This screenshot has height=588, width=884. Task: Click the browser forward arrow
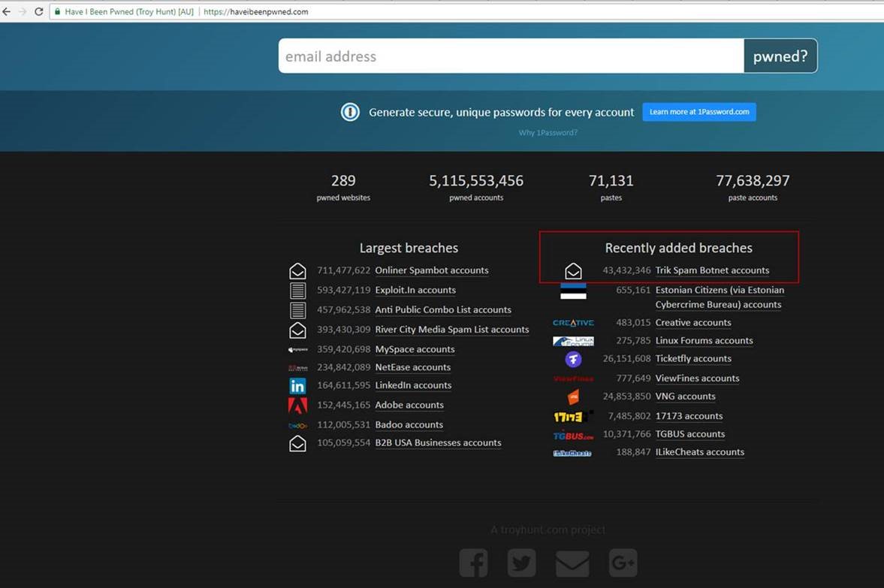click(23, 11)
